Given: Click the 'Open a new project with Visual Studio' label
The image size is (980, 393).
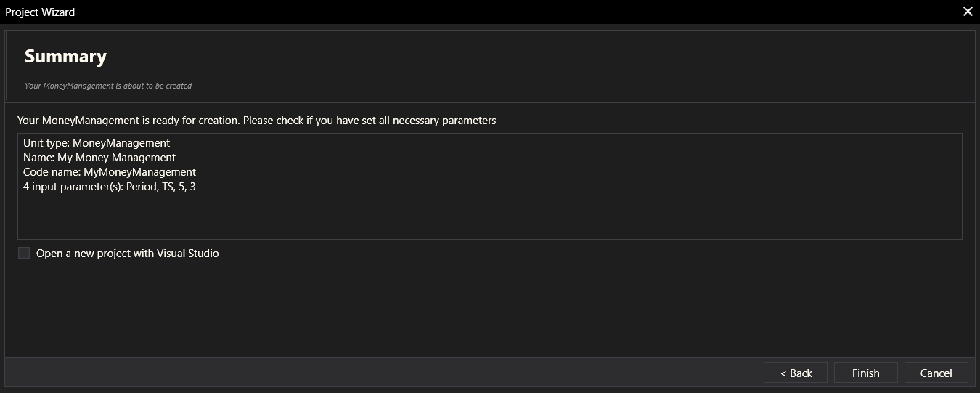Looking at the screenshot, I should pos(127,254).
